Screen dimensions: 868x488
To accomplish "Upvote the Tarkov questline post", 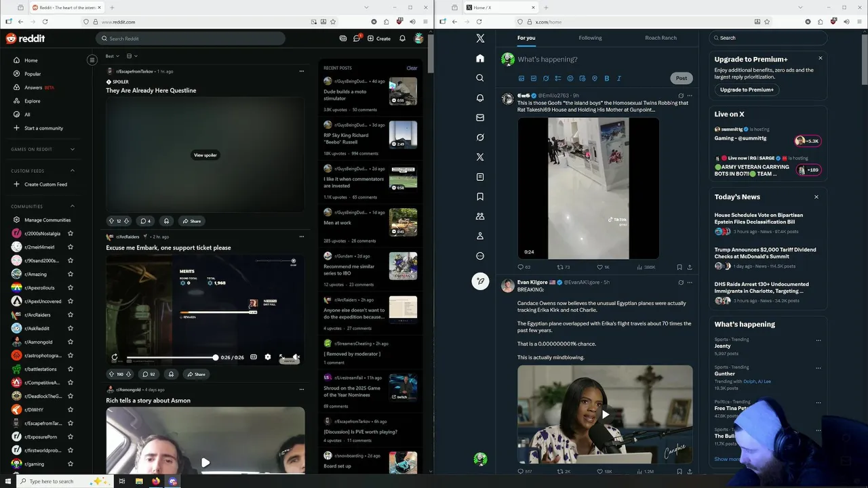I will pyautogui.click(x=111, y=221).
